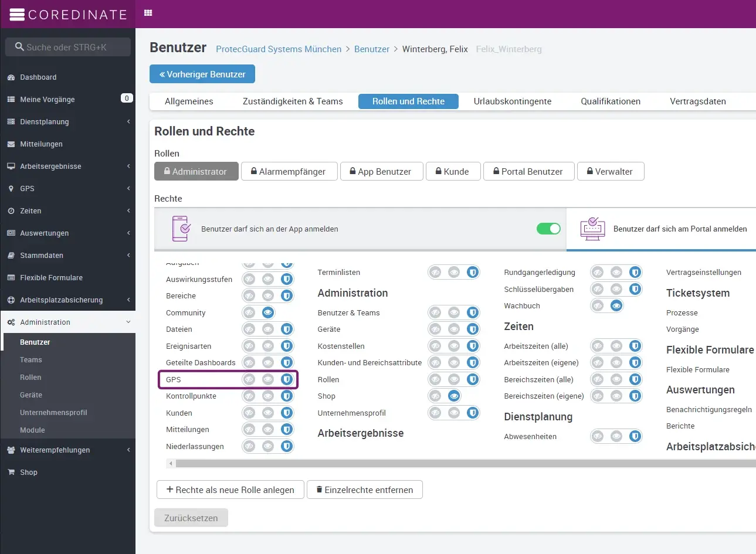Click the Vorheriger Benutzer button
This screenshot has height=554, width=756.
click(202, 74)
